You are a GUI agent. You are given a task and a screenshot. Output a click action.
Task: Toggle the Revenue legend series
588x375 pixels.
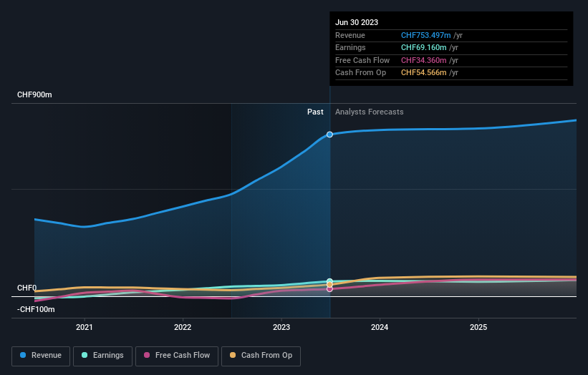pos(41,356)
